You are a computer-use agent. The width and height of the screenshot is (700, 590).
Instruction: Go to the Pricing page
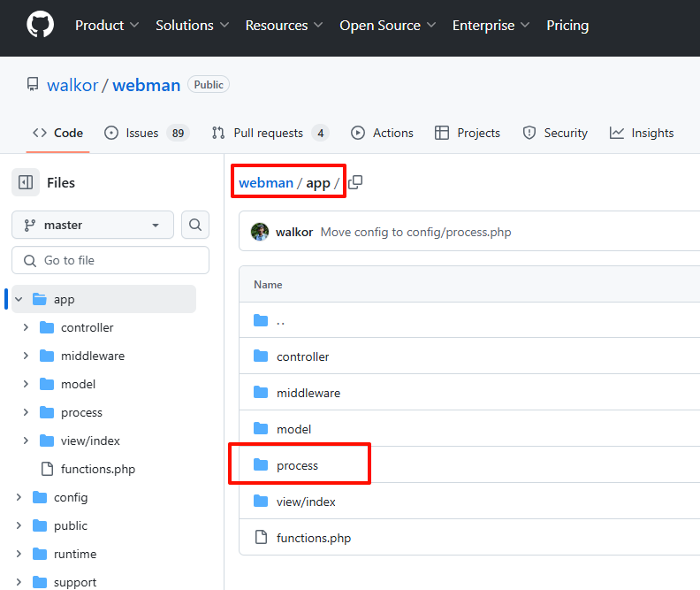click(x=567, y=26)
